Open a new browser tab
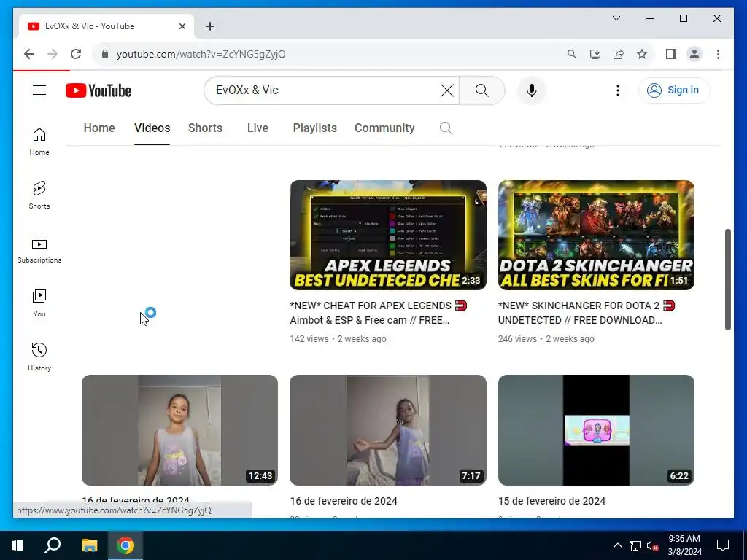 (210, 26)
